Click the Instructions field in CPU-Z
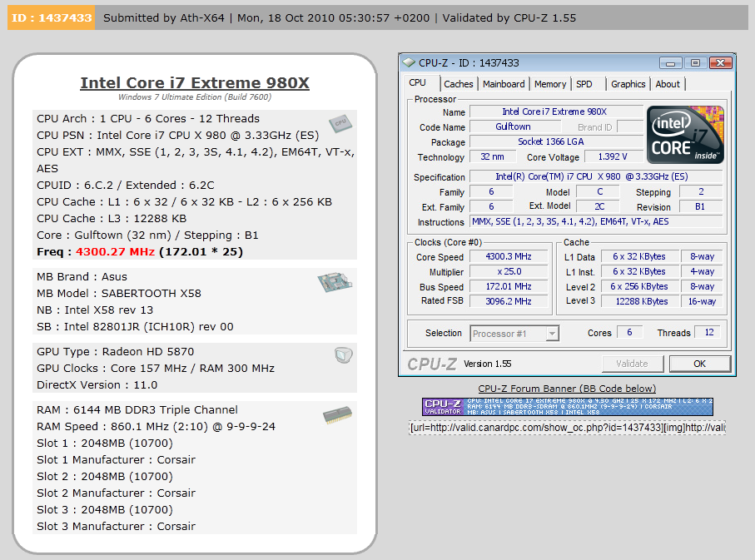755x560 pixels. [596, 221]
